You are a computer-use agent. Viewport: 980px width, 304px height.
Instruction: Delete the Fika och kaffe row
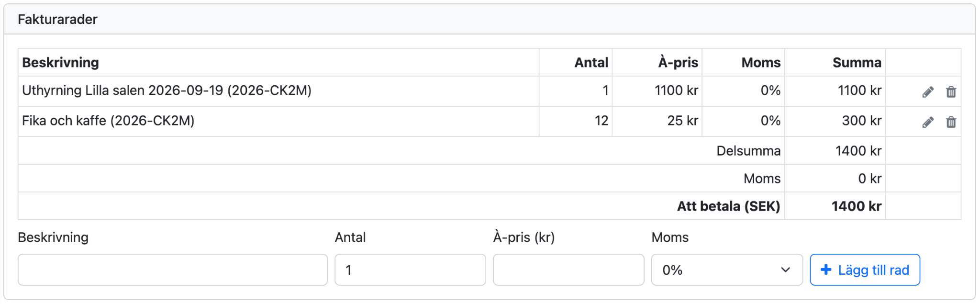tap(951, 122)
